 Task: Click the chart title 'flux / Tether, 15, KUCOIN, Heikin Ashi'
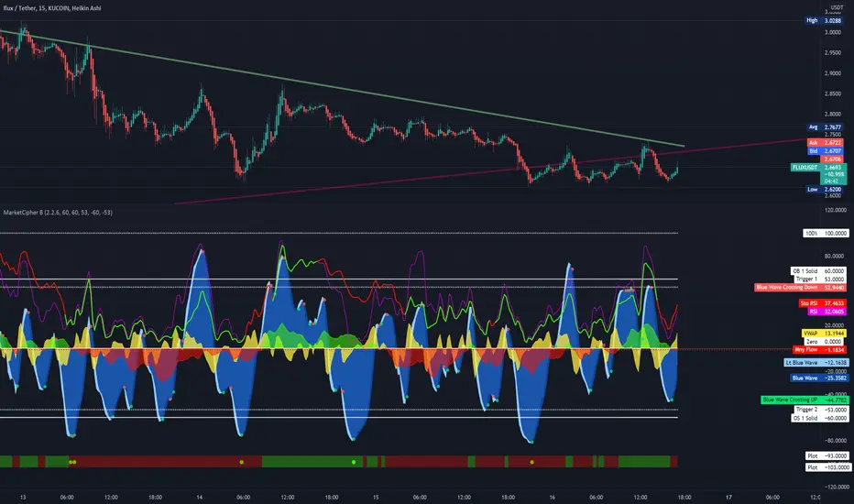(52, 8)
